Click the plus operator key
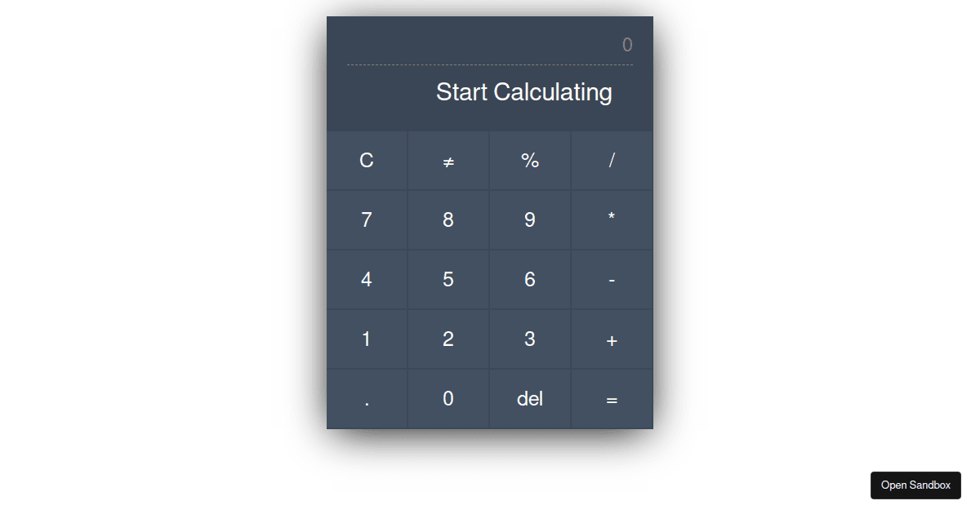 (612, 339)
